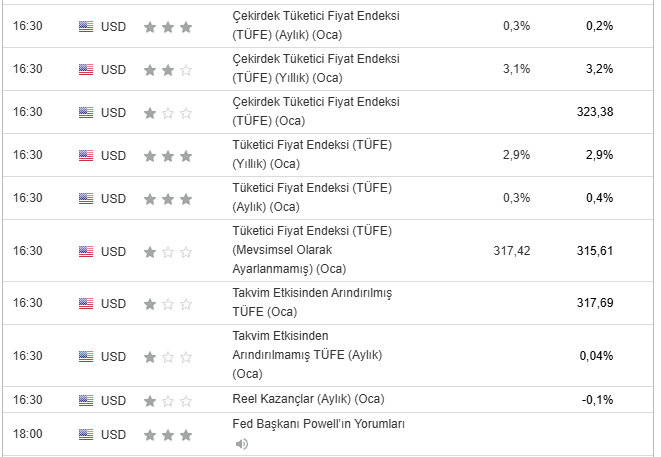The image size is (661, 457).
Task: Open Takvim Etkisinden Arındırılmamış TÜFE (Aylık) event
Action: click(307, 355)
